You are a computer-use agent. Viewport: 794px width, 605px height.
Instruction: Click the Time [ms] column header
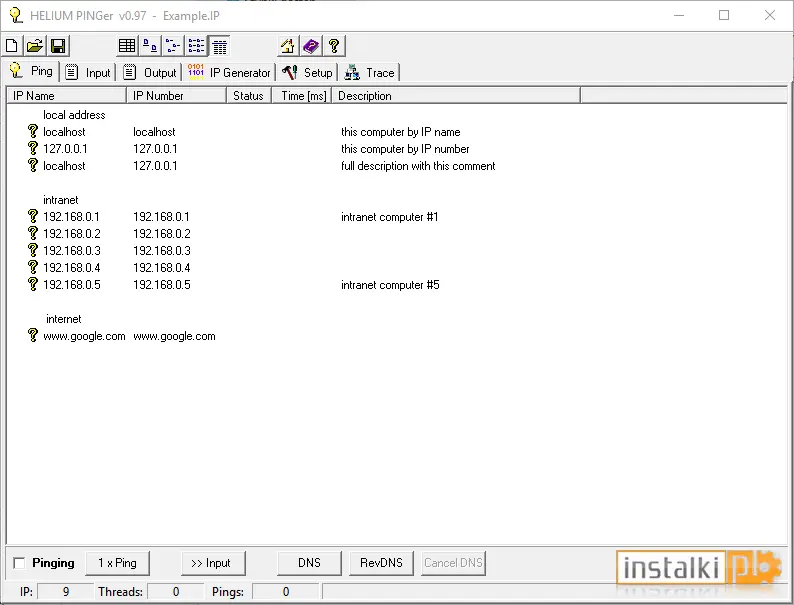coord(302,95)
